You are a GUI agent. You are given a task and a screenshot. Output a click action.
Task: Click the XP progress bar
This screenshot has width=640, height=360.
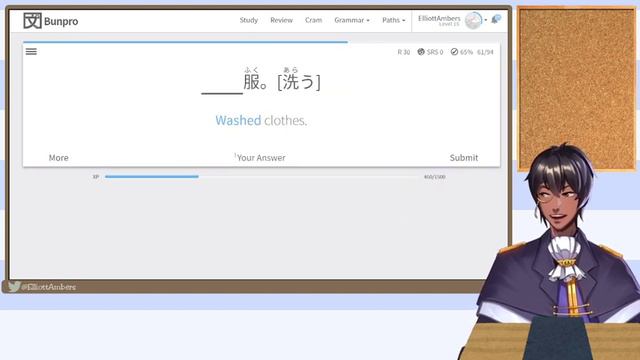pyautogui.click(x=261, y=177)
